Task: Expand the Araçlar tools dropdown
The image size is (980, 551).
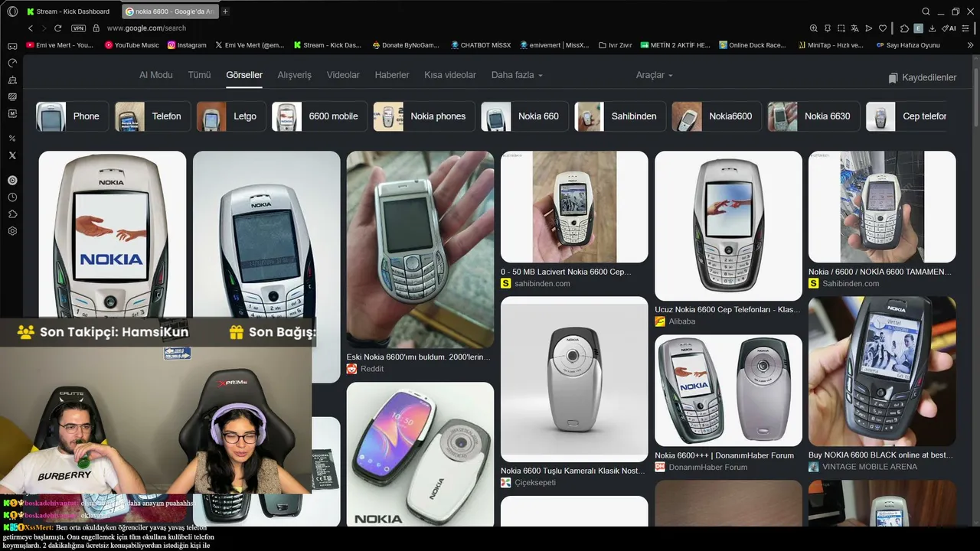Action: [655, 75]
